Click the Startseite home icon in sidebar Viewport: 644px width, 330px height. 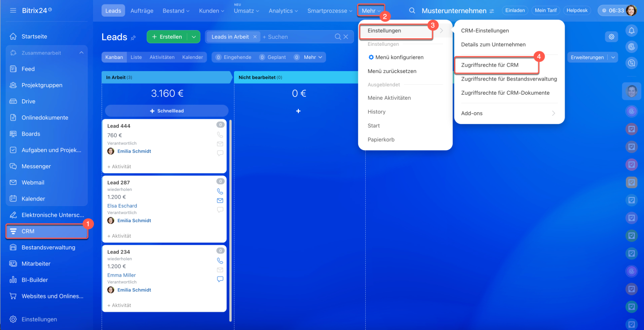pos(13,36)
